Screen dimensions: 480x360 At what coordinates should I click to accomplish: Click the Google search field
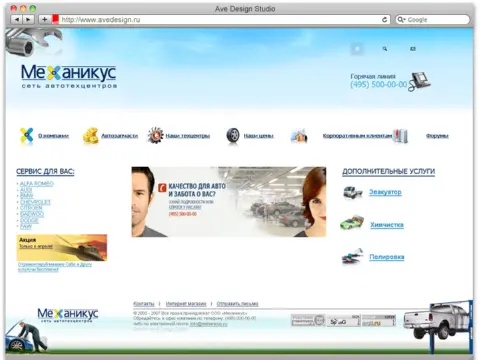click(433, 20)
